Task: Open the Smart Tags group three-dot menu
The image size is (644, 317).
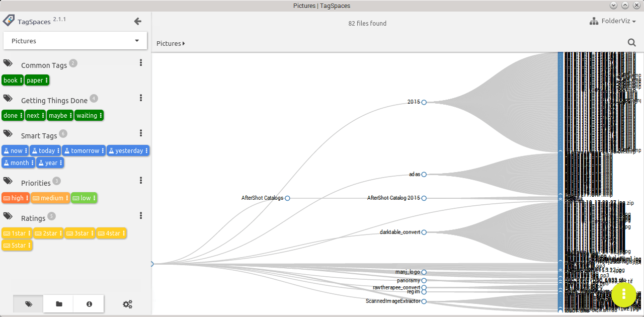Action: click(x=141, y=133)
